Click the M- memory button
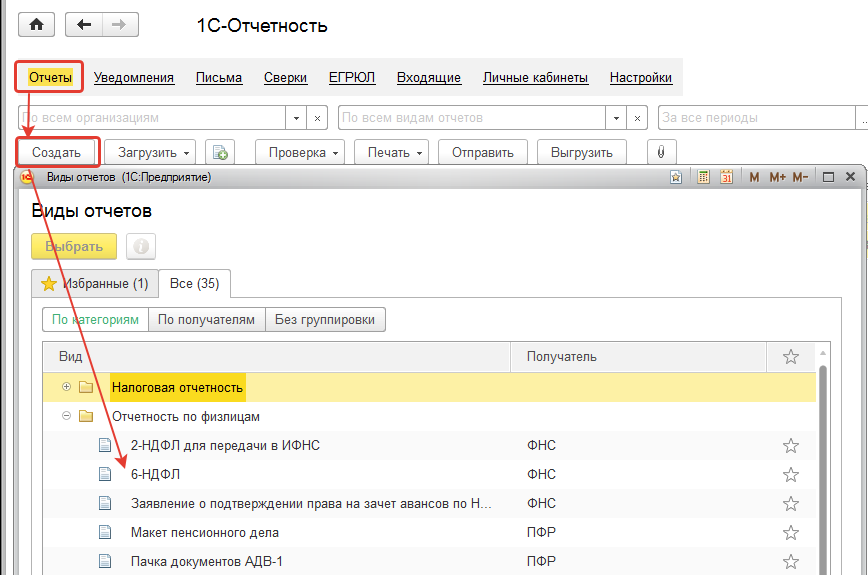The height and width of the screenshot is (575, 868). pos(800,177)
